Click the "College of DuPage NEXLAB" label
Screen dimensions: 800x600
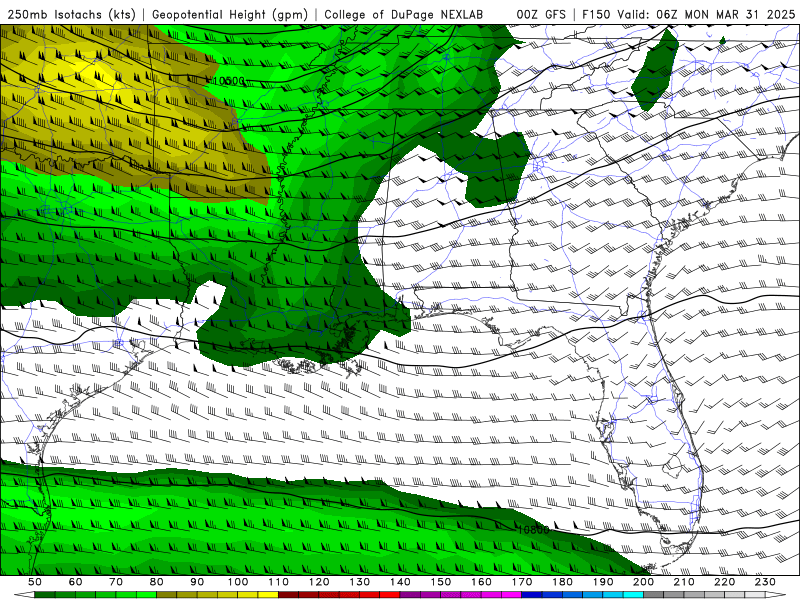[404, 14]
